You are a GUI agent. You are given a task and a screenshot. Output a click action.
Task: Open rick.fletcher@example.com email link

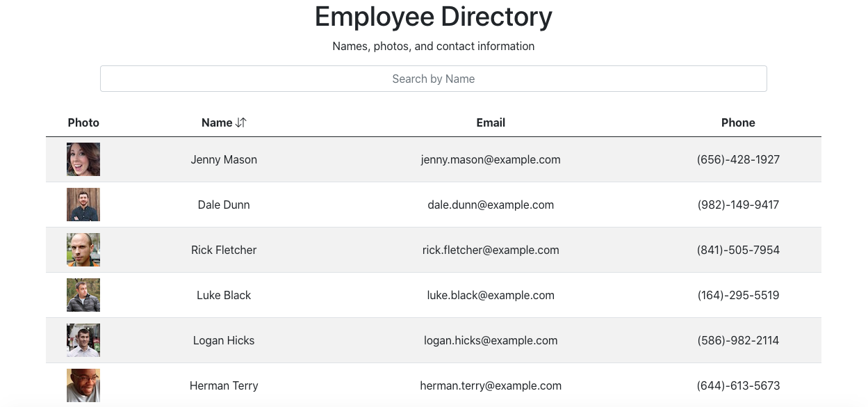click(x=491, y=250)
